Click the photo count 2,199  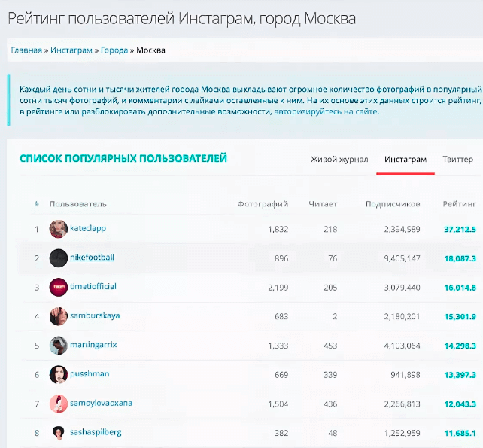(x=278, y=288)
